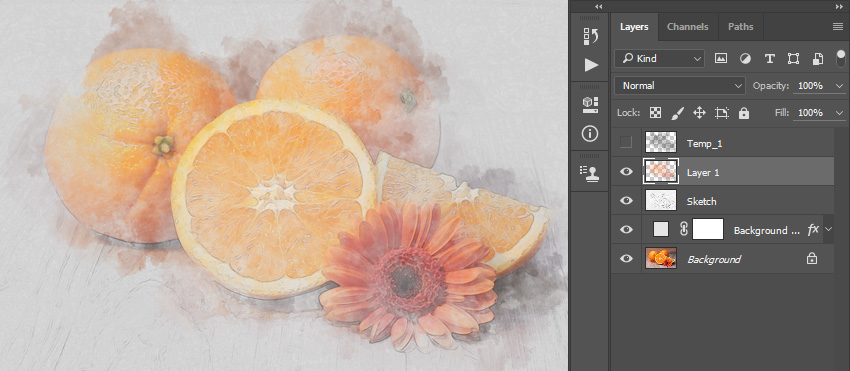The image size is (850, 371).
Task: Select the Temp_1 layer name
Action: coord(704,144)
